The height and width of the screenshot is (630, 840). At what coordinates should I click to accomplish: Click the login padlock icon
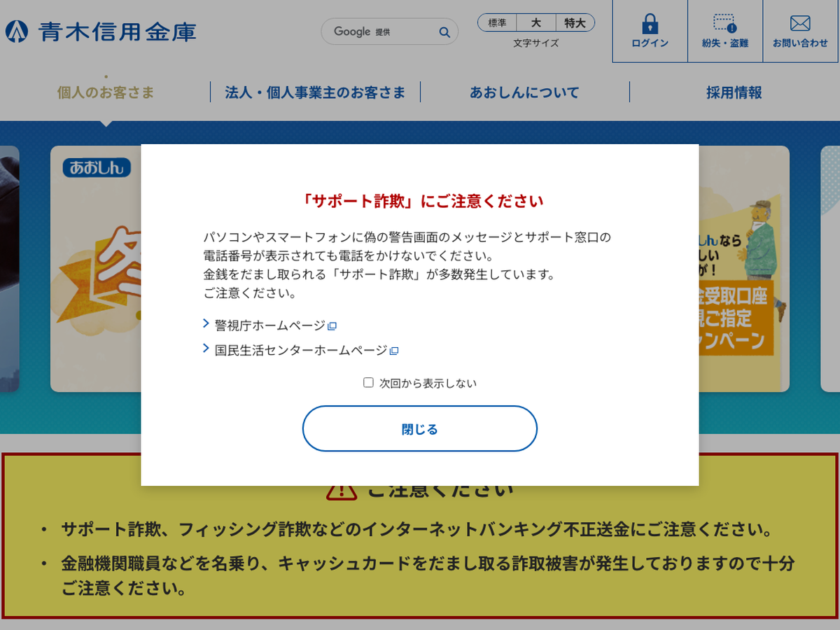650,23
